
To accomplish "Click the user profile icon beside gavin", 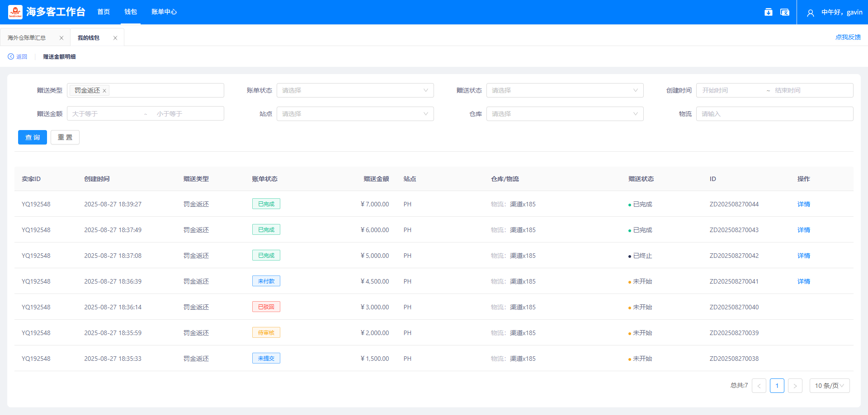I will [x=811, y=13].
